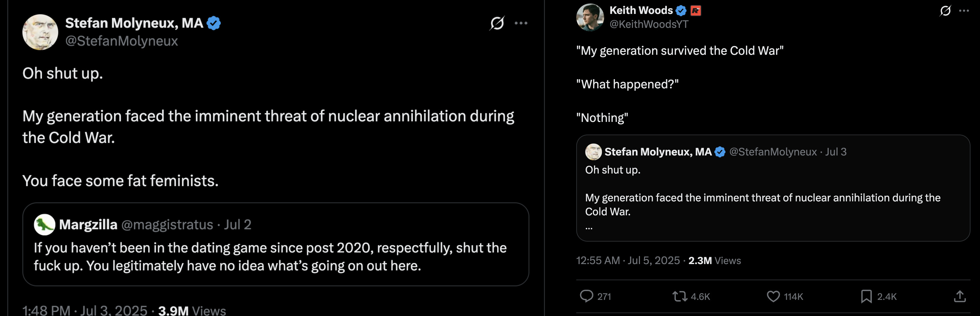The width and height of the screenshot is (980, 316).
Task: Click the Grok icon on Keith Woods' tweet
Action: pyautogui.click(x=945, y=11)
